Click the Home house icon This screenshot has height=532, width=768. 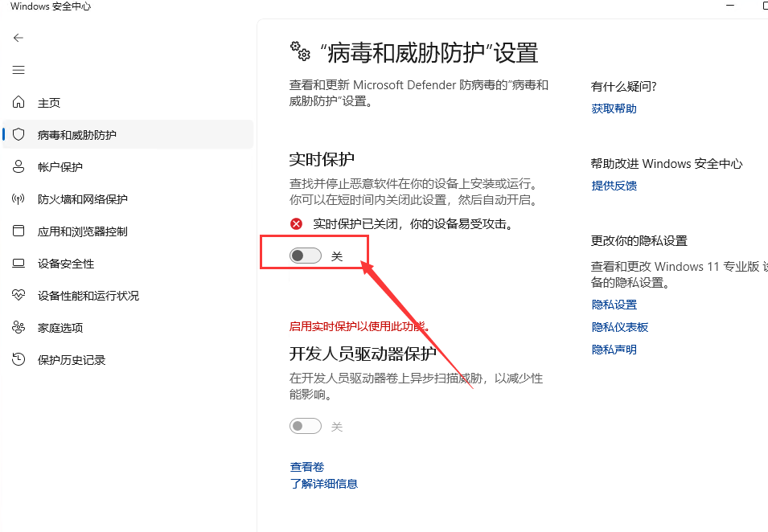(x=18, y=103)
